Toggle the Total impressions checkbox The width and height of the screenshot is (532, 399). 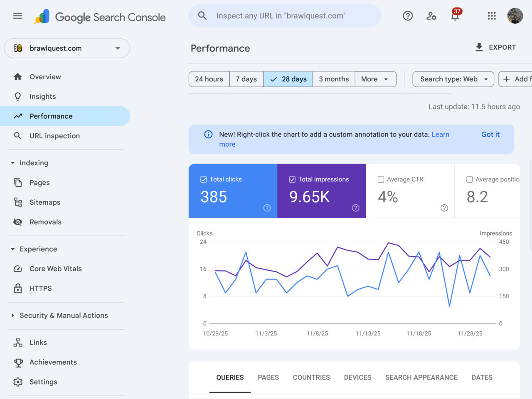pyautogui.click(x=292, y=179)
